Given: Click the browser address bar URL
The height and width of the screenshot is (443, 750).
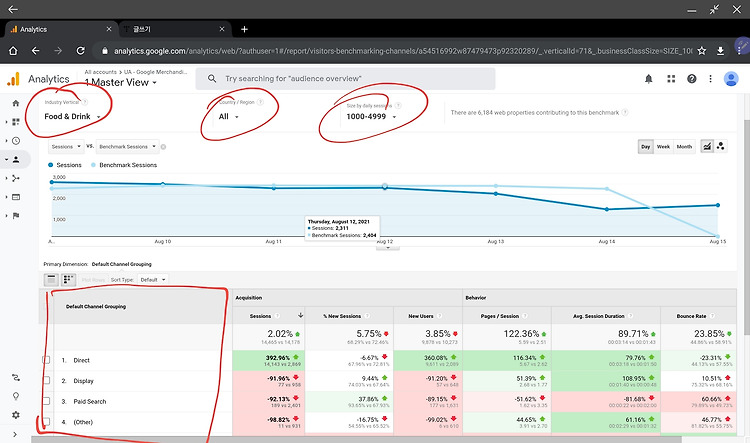Looking at the screenshot, I should click(403, 51).
